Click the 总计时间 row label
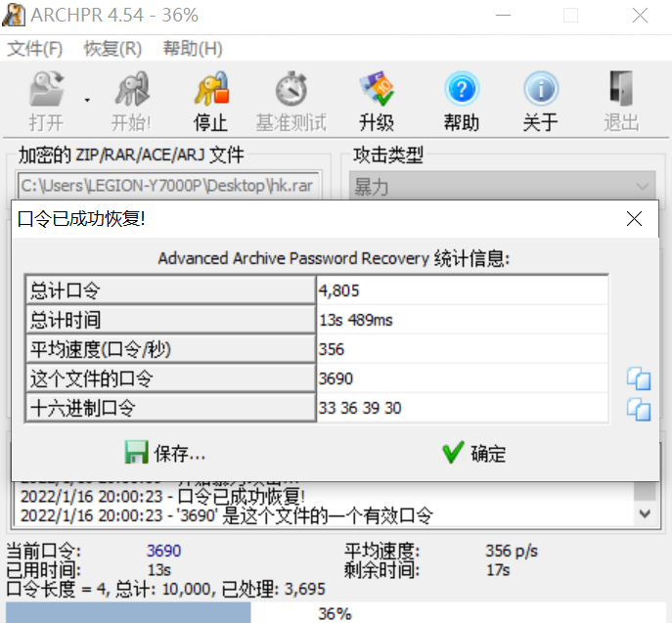This screenshot has width=672, height=623. click(x=170, y=320)
